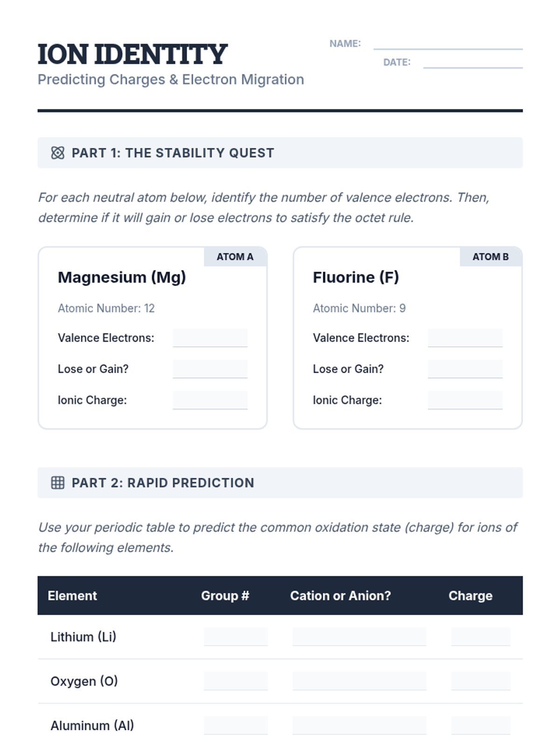Click Oxygen Cation or Anion field
This screenshot has height=747, width=560.
359,681
